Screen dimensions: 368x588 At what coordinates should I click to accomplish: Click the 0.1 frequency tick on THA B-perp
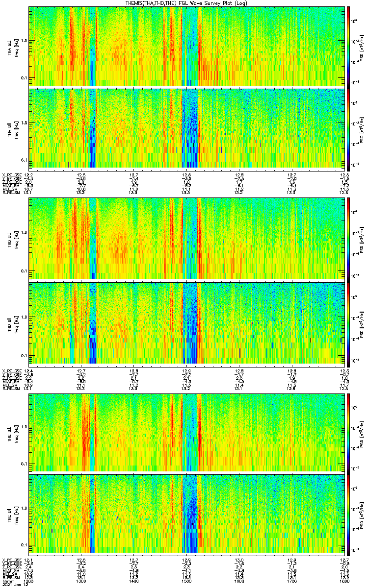[x=24, y=77]
